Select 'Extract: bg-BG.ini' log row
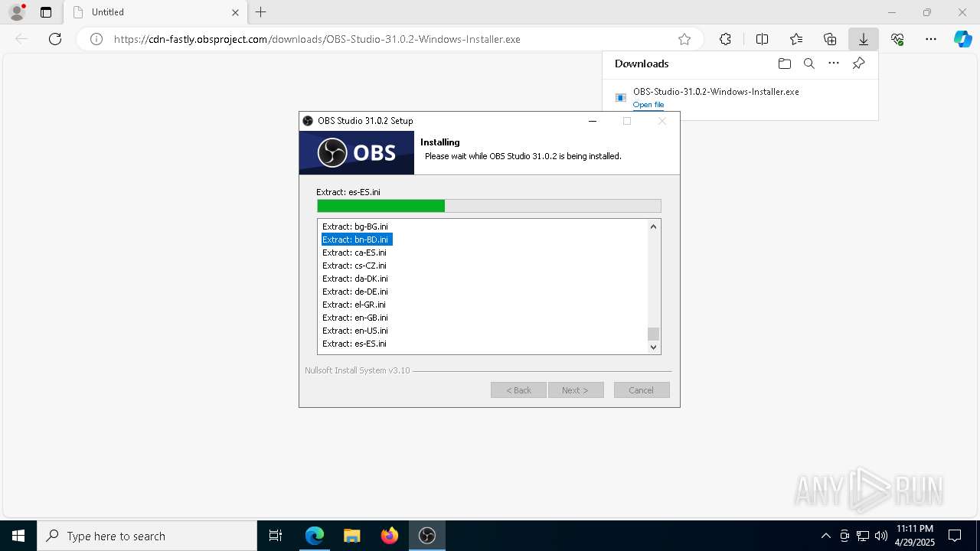The height and width of the screenshot is (551, 980). point(355,227)
